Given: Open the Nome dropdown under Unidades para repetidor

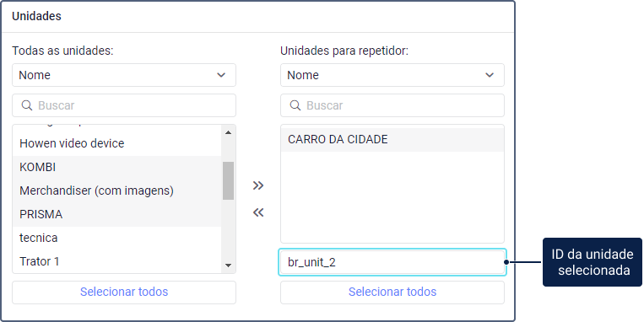Looking at the screenshot, I should 392,75.
